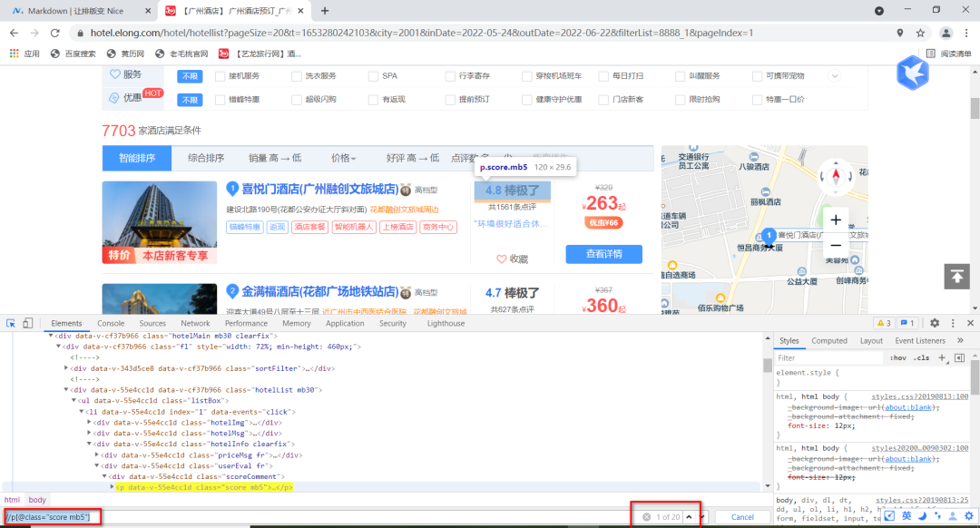980x528 pixels.
Task: Show more Styles pane tabs
Action: coord(960,340)
